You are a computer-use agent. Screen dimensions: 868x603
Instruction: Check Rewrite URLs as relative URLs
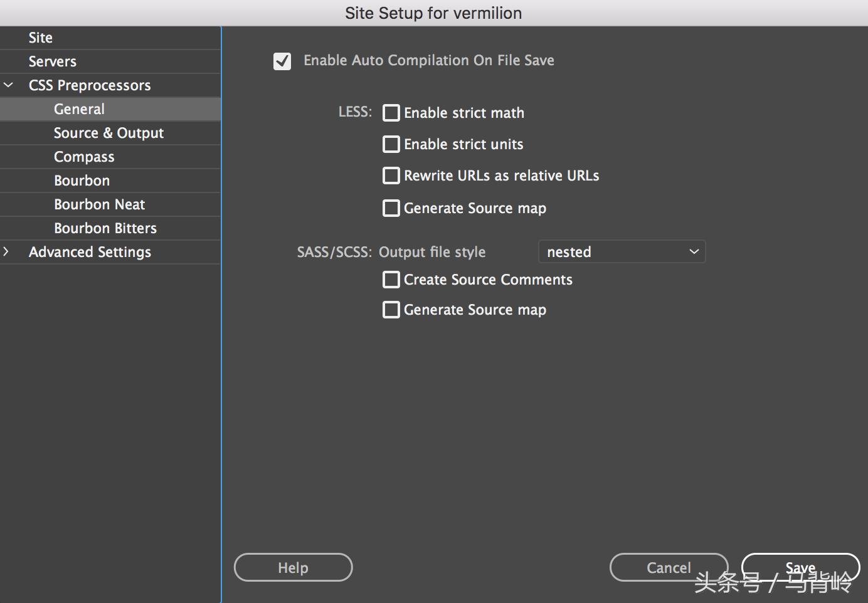[391, 176]
